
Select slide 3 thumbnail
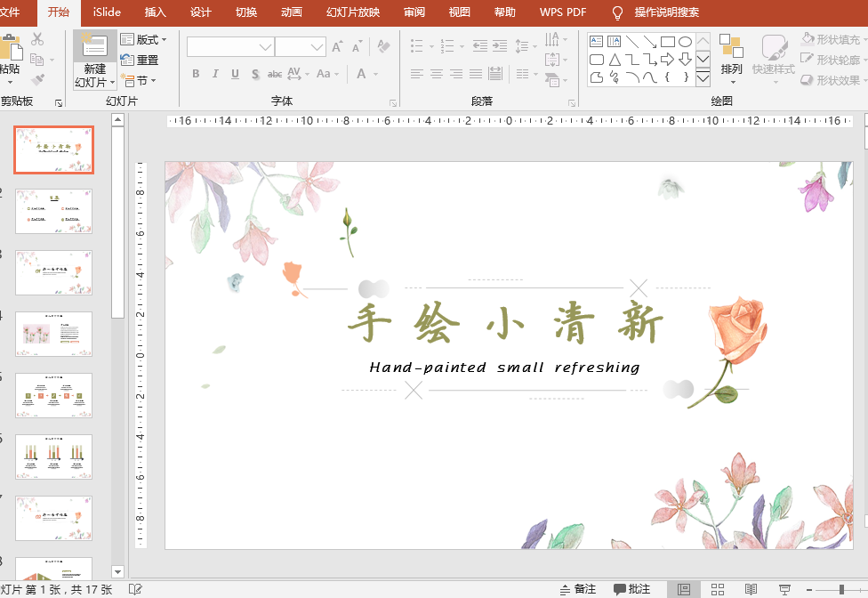coord(53,272)
